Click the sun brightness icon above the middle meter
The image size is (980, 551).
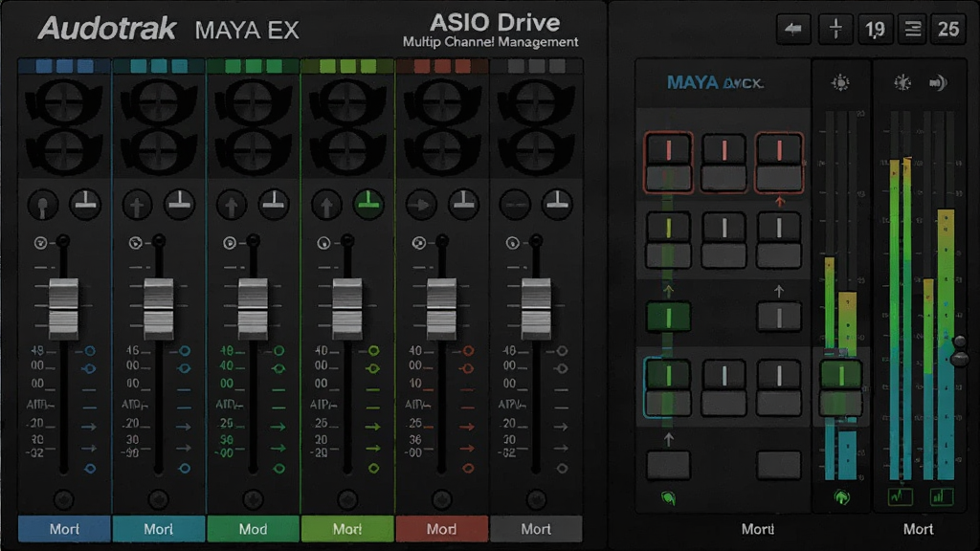840,82
